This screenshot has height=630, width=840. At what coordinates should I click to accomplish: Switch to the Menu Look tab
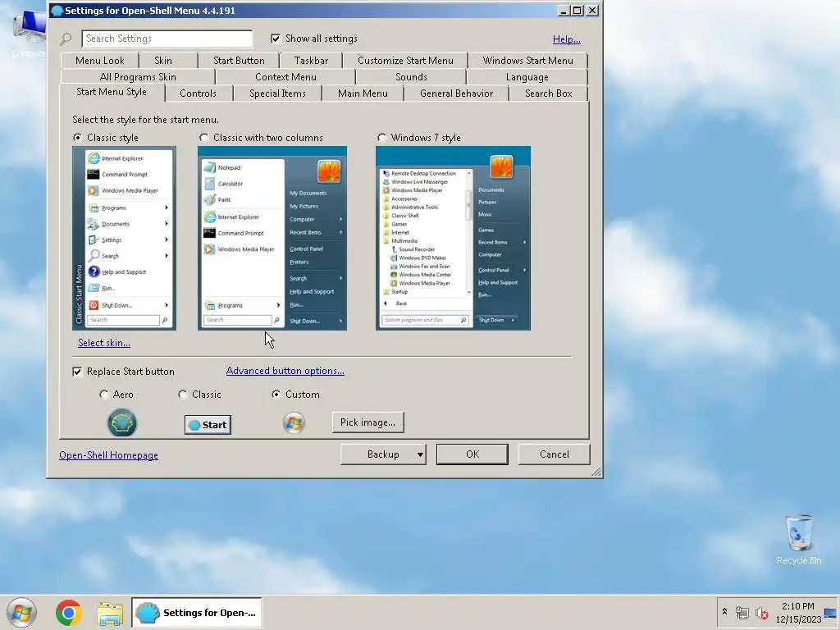pyautogui.click(x=99, y=61)
